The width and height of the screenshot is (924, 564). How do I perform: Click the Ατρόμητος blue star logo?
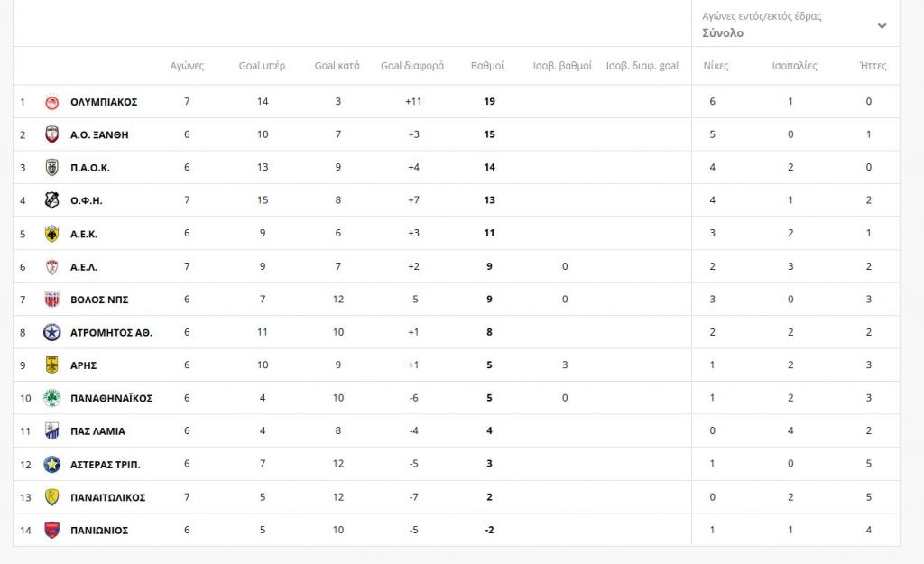click(52, 332)
